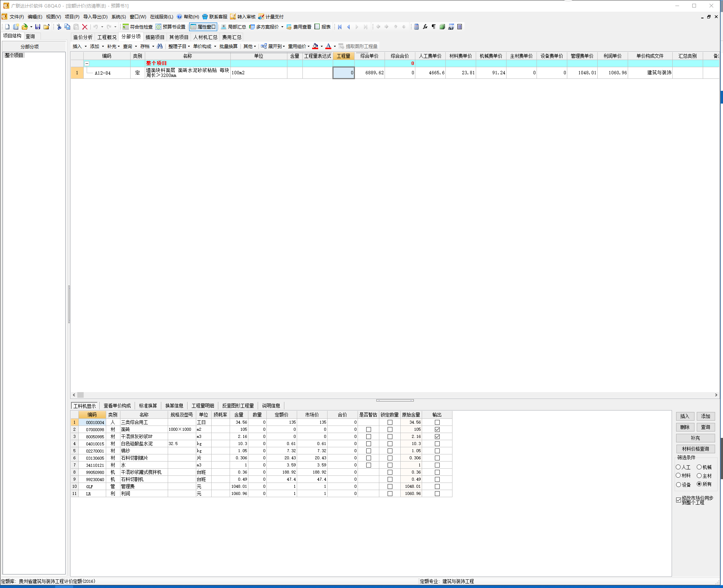Switch to 人材机汇总 tab

point(205,37)
